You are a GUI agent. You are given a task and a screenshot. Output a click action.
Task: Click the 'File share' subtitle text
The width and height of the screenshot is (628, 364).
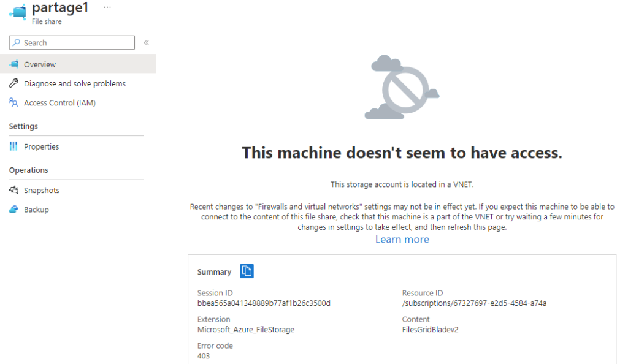[47, 21]
